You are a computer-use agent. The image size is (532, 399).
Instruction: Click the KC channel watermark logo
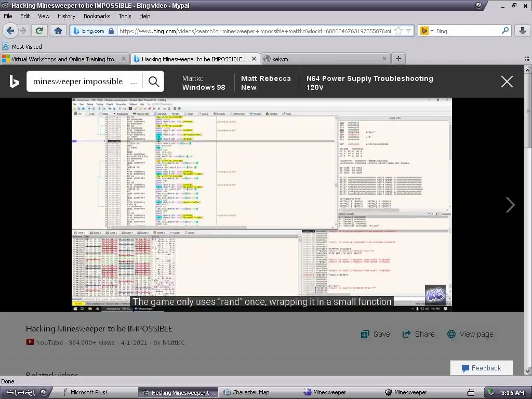coord(435,295)
